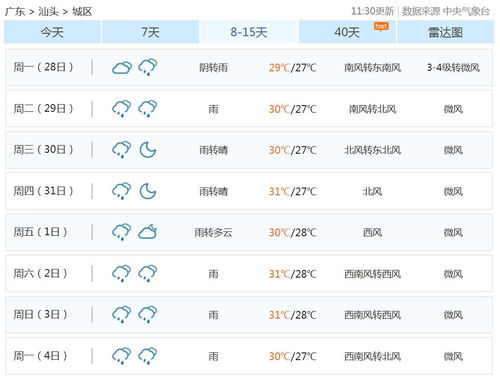Click the second rain icon for 周六 2日
Screen dimensions: 500x377
pyautogui.click(x=148, y=273)
